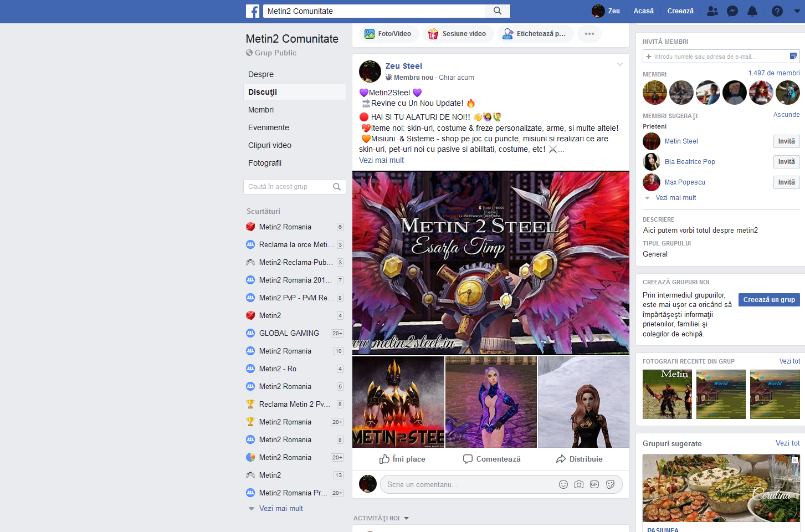
Task: Open Zeu profile in top bar
Action: point(606,11)
